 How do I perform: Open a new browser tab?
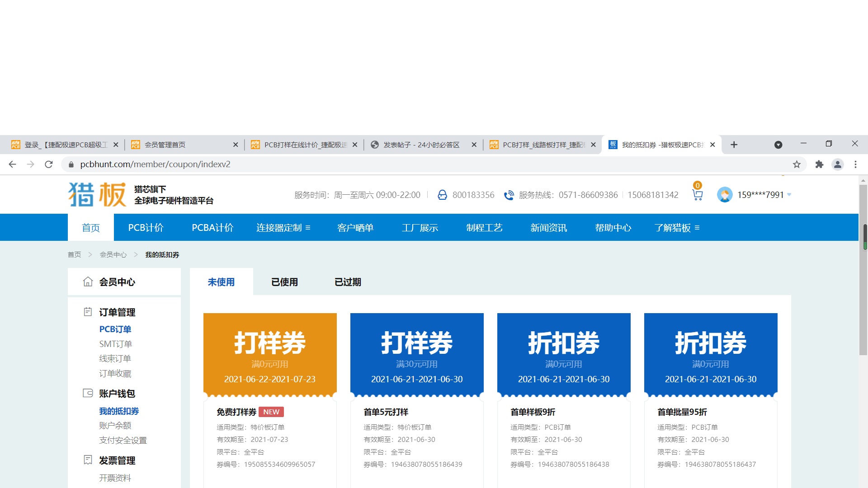734,145
